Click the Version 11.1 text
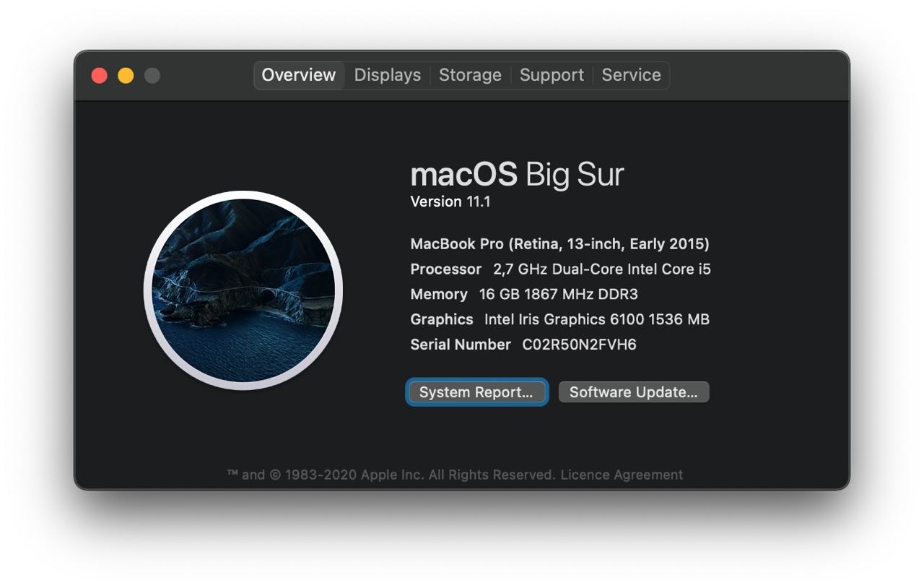Viewport: 924px width, 588px height. coord(450,202)
